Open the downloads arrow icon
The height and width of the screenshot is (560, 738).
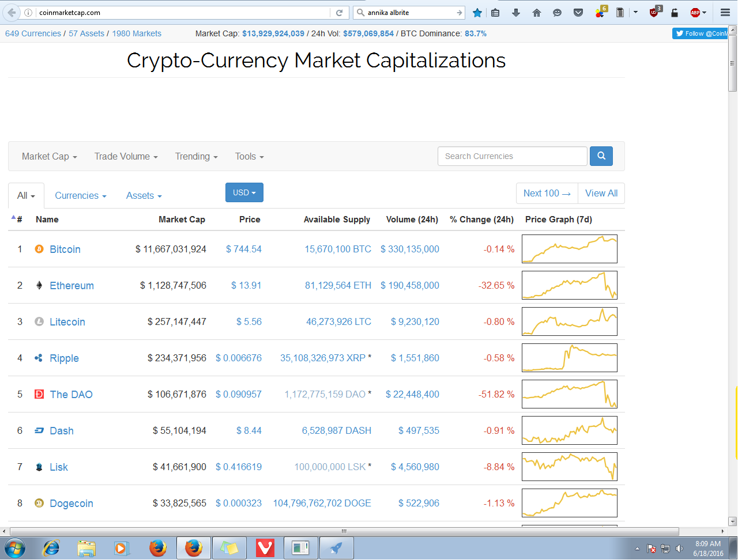[x=516, y=12]
